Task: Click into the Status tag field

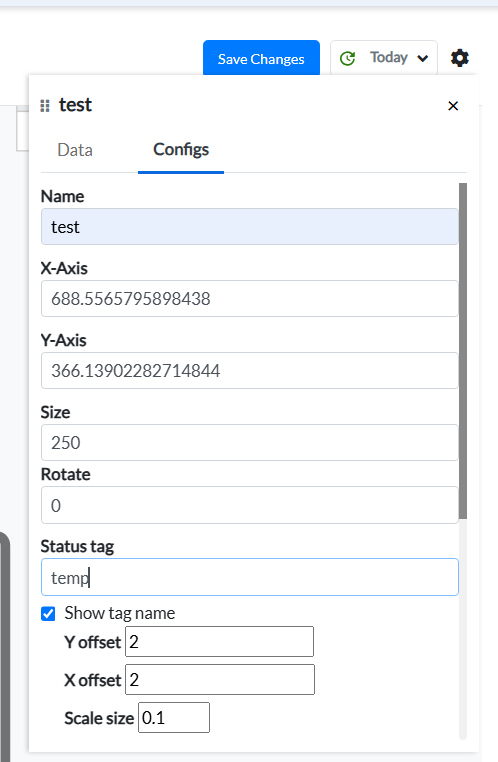Action: pyautogui.click(x=250, y=577)
